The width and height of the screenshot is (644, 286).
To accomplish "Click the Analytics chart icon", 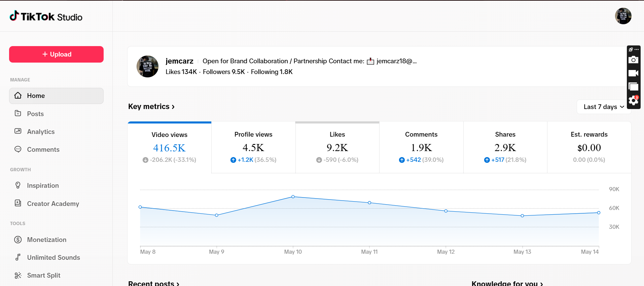I will coord(18,131).
